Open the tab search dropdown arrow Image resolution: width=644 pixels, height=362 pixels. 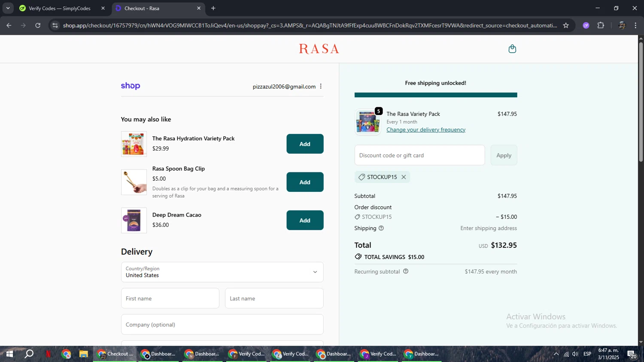8,8
